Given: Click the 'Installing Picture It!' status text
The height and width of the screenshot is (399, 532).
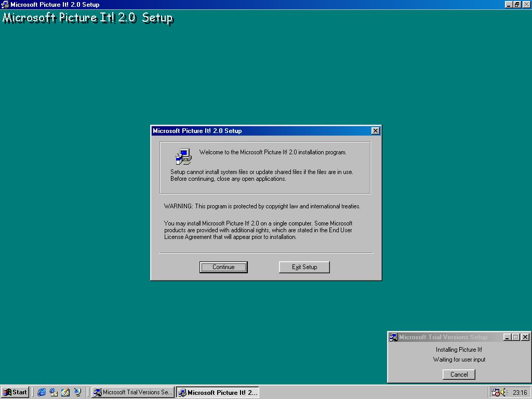Looking at the screenshot, I should point(459,350).
